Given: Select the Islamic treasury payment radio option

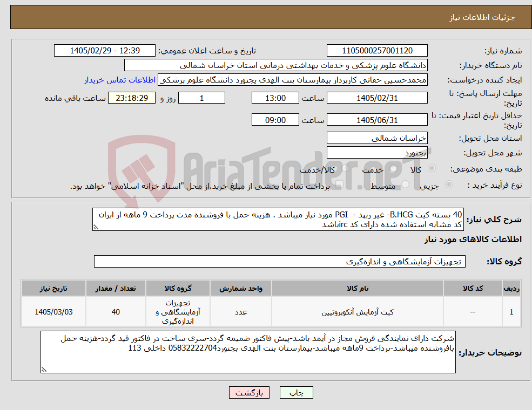Looking at the screenshot, I should pyautogui.click(x=339, y=184).
